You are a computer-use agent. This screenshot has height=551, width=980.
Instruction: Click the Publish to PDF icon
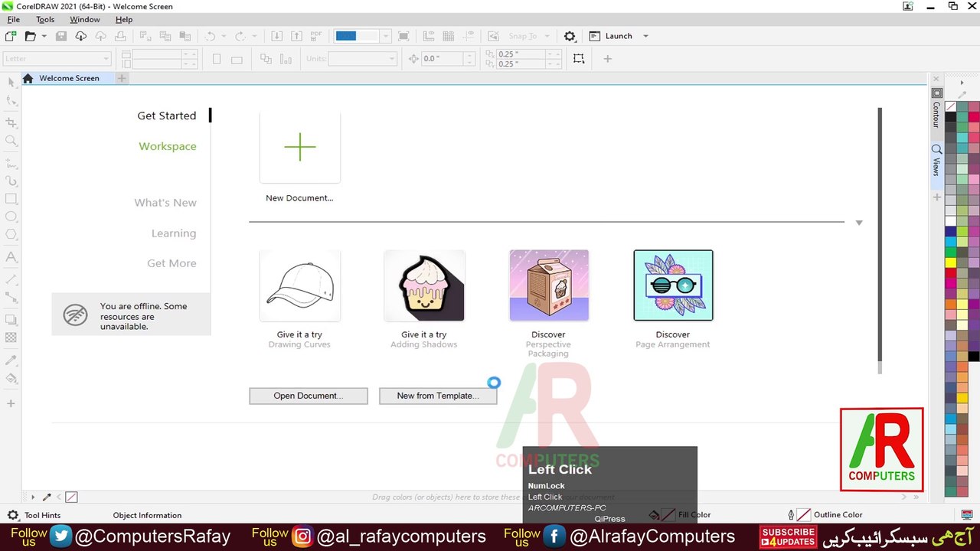point(317,36)
